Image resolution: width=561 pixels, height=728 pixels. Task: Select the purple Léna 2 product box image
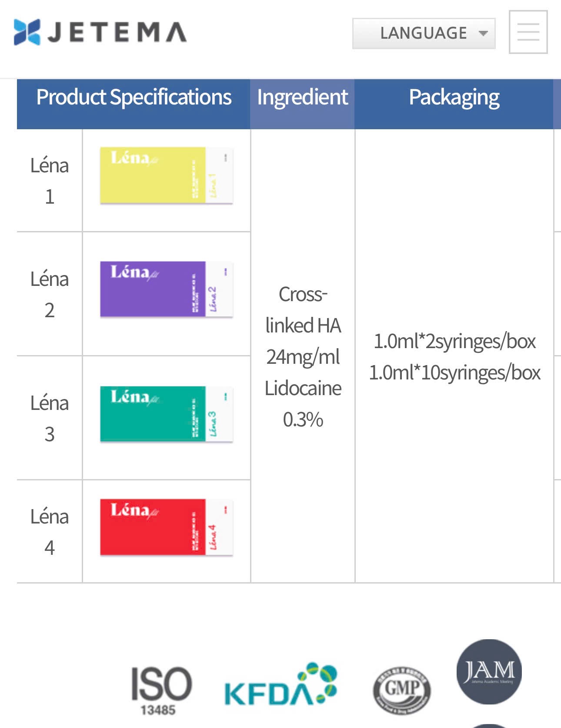pyautogui.click(x=167, y=289)
